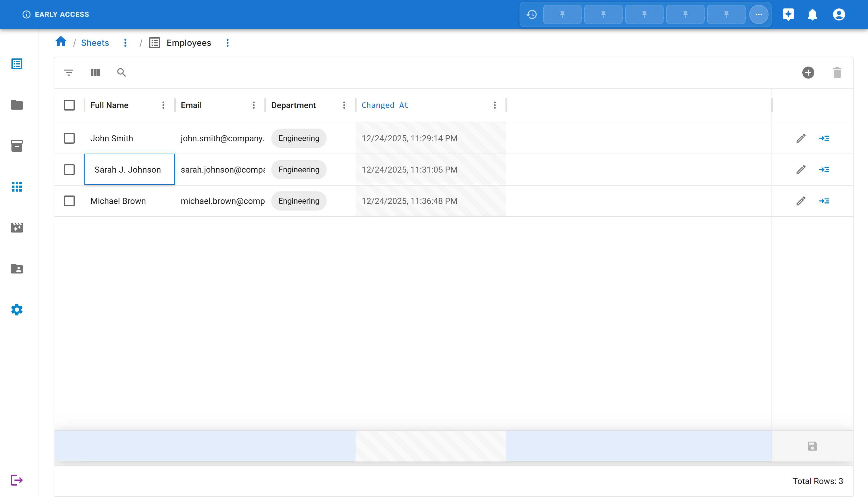Screen dimensions: 868x497
Task: Edit John Smith row with pencil icon
Action: (801, 138)
